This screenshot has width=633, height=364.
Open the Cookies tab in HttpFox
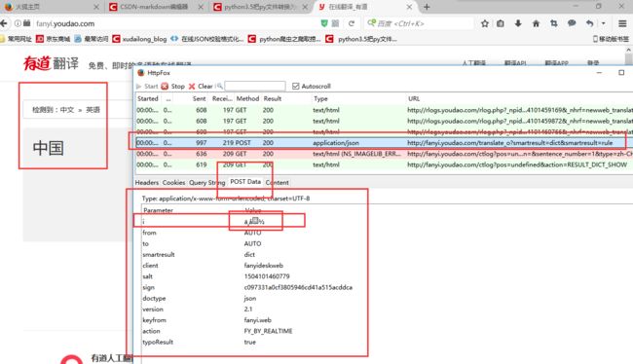tap(173, 182)
